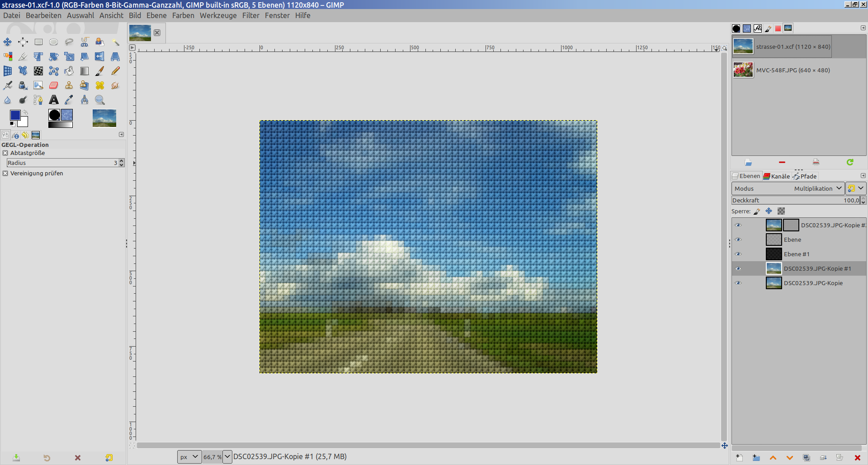This screenshot has width=868, height=465.
Task: Select the Measure compass tool
Action: point(85,100)
